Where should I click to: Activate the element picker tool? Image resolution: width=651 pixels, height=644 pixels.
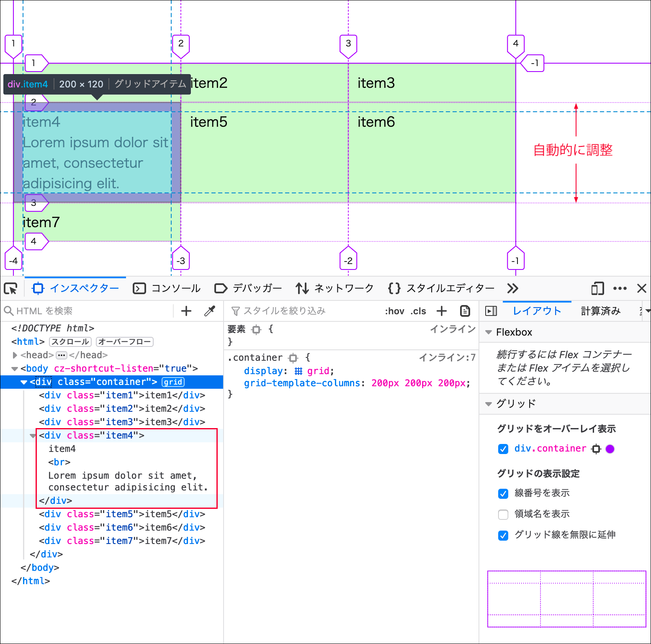pyautogui.click(x=10, y=289)
